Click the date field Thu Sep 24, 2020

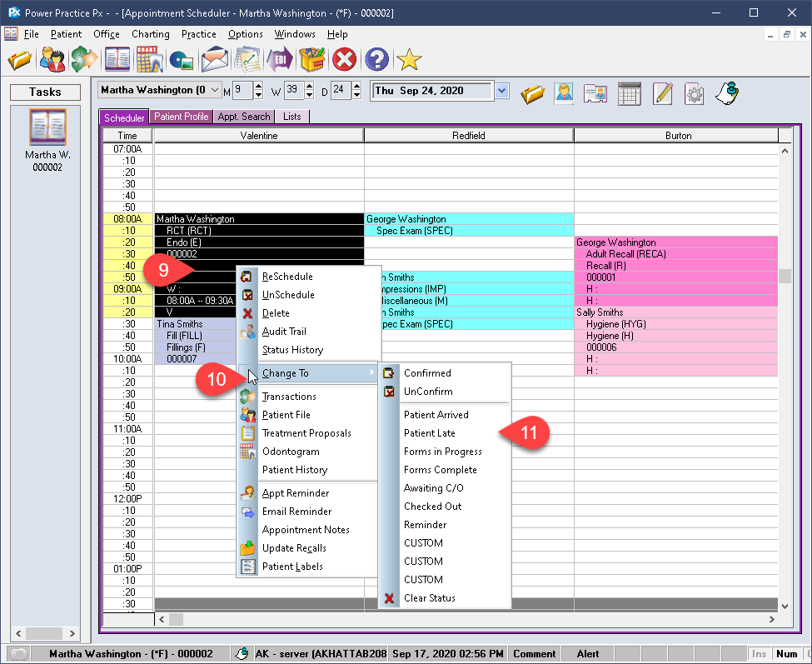point(432,91)
